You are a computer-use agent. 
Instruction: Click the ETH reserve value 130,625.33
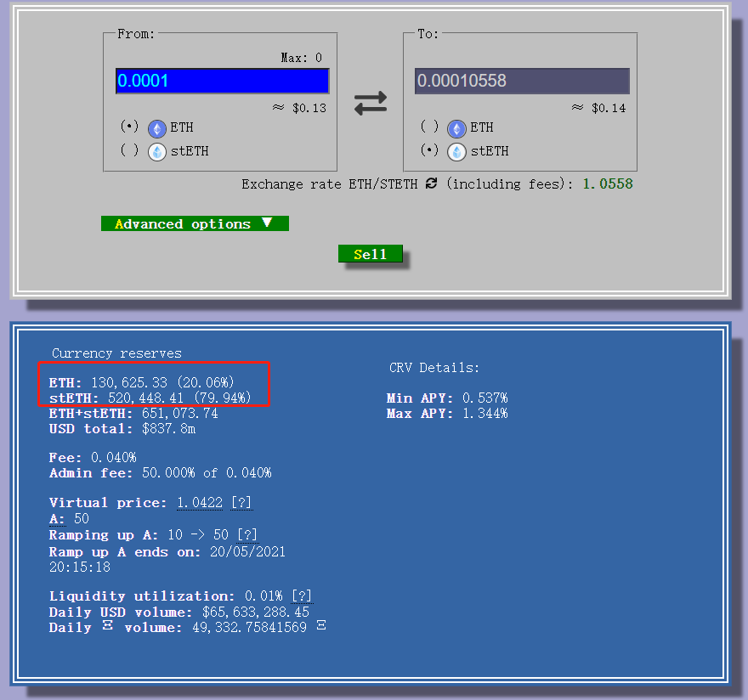tap(129, 382)
